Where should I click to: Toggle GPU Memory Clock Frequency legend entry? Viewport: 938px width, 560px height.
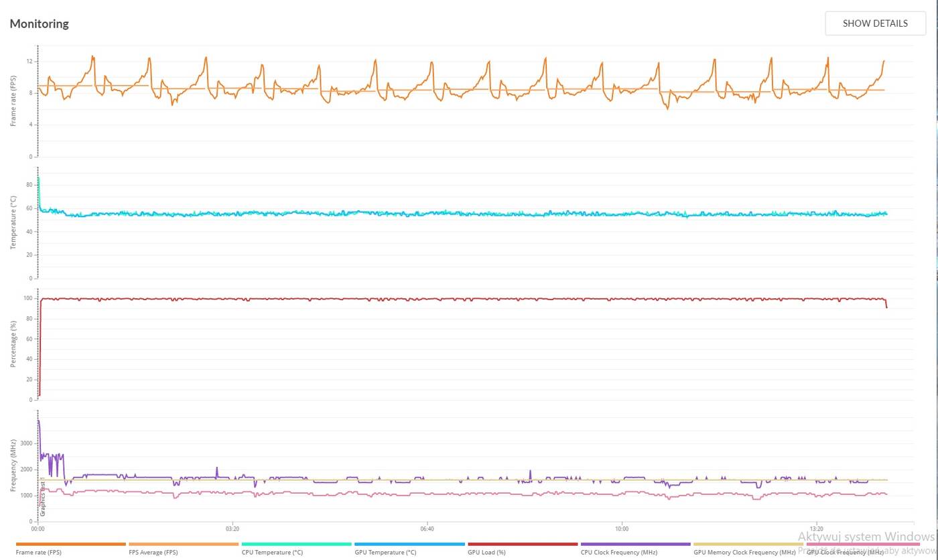[x=744, y=553]
